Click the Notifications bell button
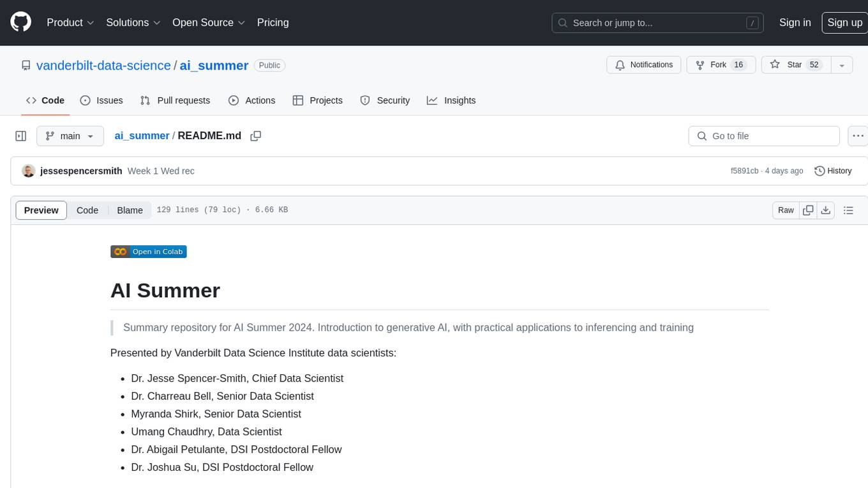 [x=644, y=65]
